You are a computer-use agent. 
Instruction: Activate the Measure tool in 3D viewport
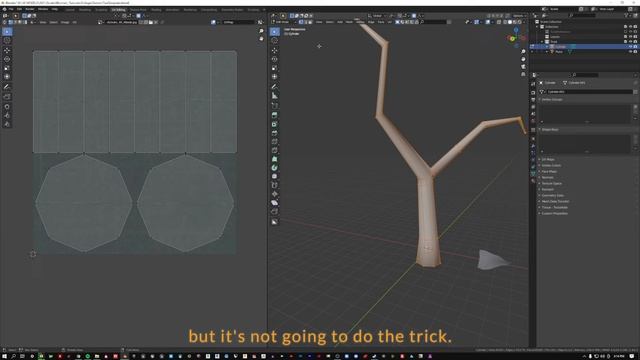click(274, 96)
